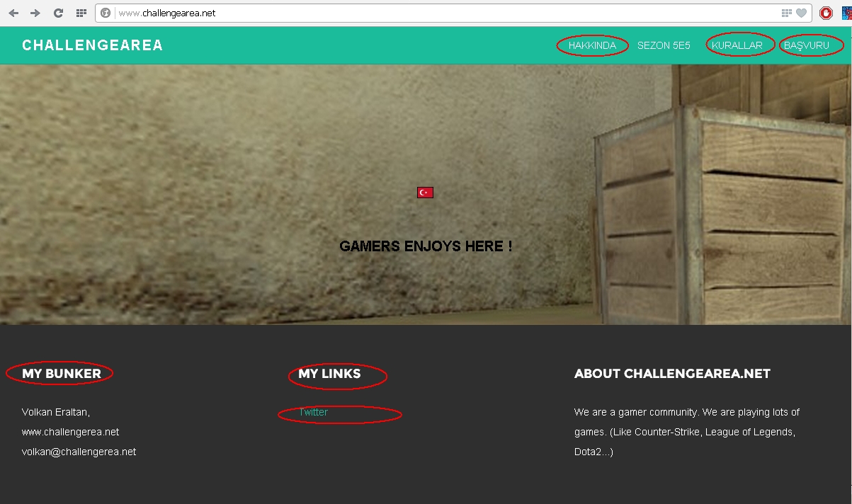
Task: Open the HAKKINDA menu item
Action: tap(593, 45)
